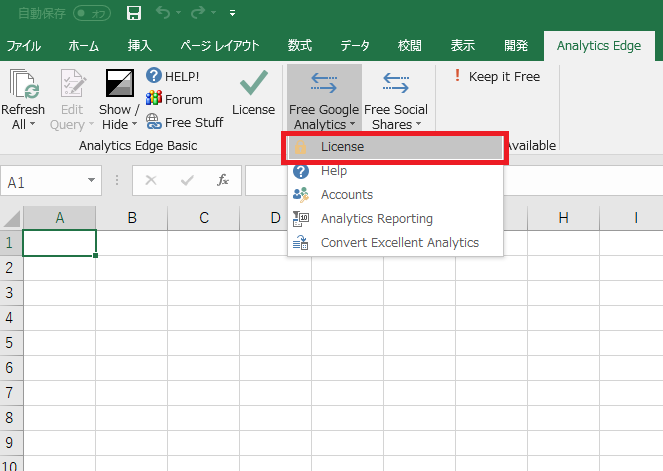Select column A header
The width and height of the screenshot is (663, 471).
60,218
